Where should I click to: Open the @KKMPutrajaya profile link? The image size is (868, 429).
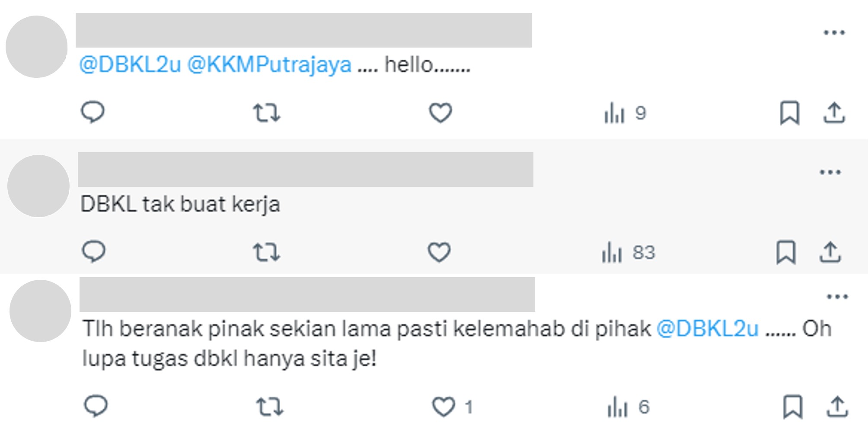(269, 65)
